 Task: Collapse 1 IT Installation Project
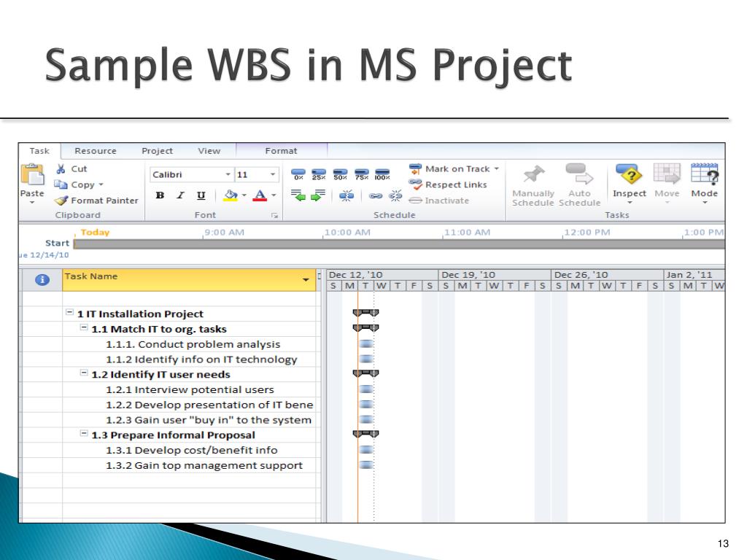coord(69,312)
